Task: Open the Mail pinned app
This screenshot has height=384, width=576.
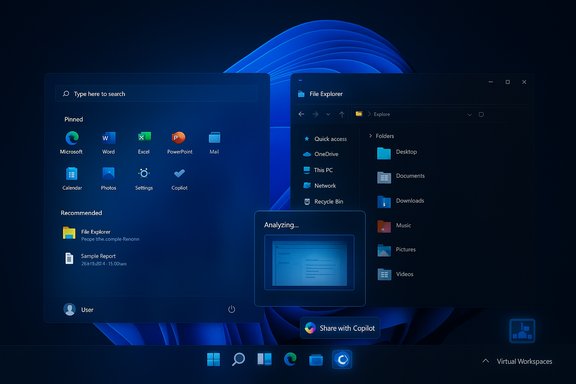Action: pos(214,143)
